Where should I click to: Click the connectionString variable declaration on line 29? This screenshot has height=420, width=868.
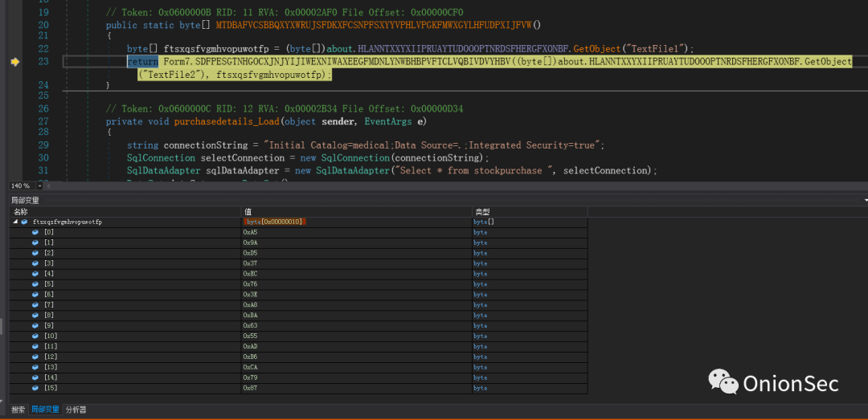(206, 145)
